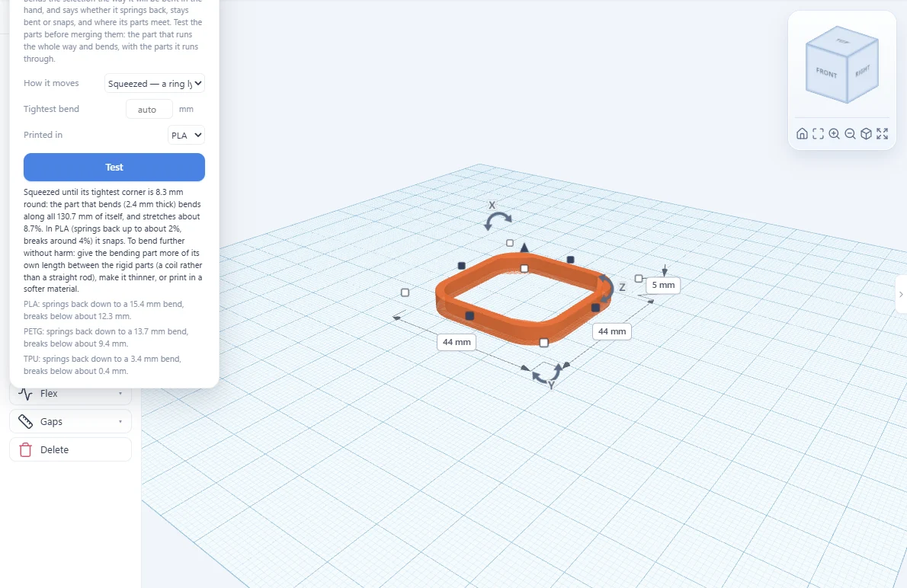Image resolution: width=907 pixels, height=588 pixels.
Task: Zoom out with the minus magnifier icon
Action: click(x=850, y=133)
